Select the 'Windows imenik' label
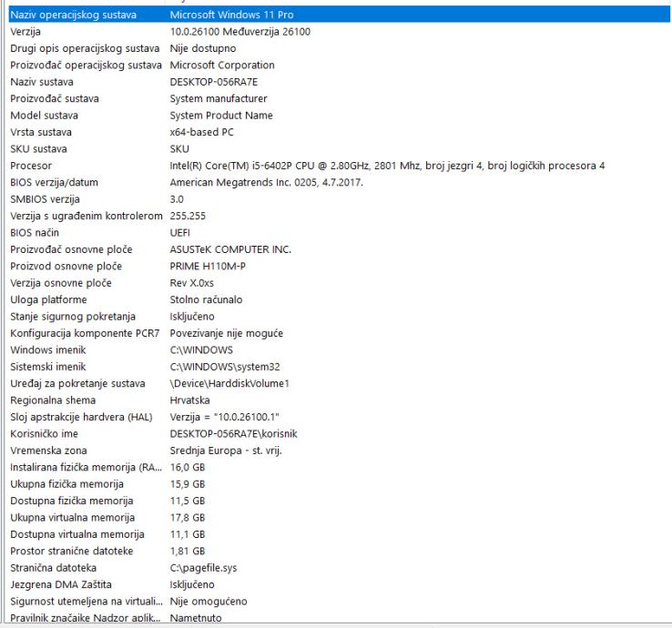 point(48,350)
